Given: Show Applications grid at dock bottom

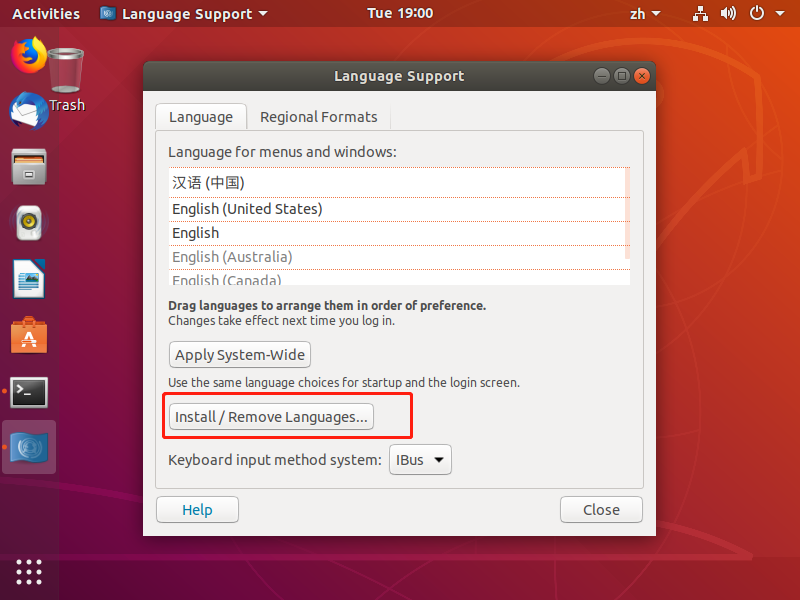Looking at the screenshot, I should pos(29,571).
